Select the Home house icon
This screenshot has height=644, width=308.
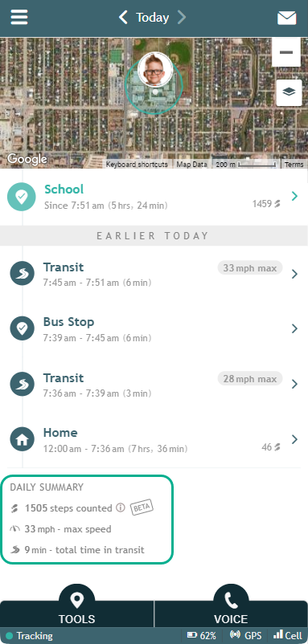click(x=23, y=439)
